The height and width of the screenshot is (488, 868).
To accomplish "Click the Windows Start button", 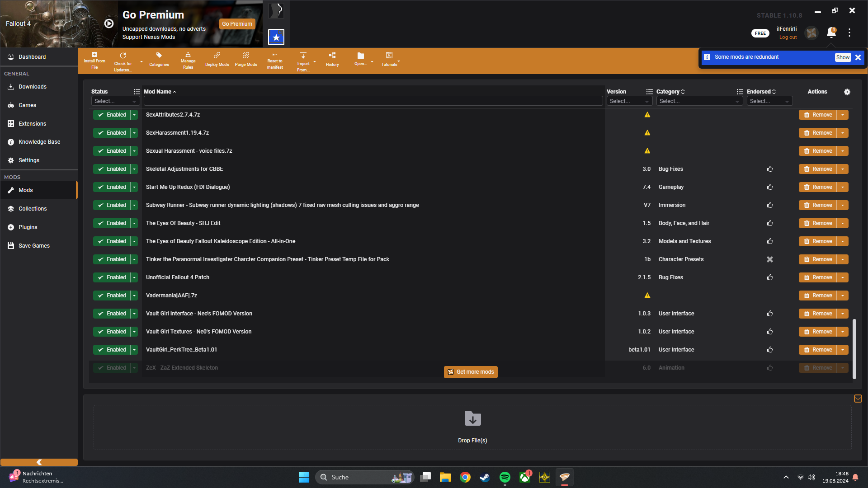I will pyautogui.click(x=304, y=477).
